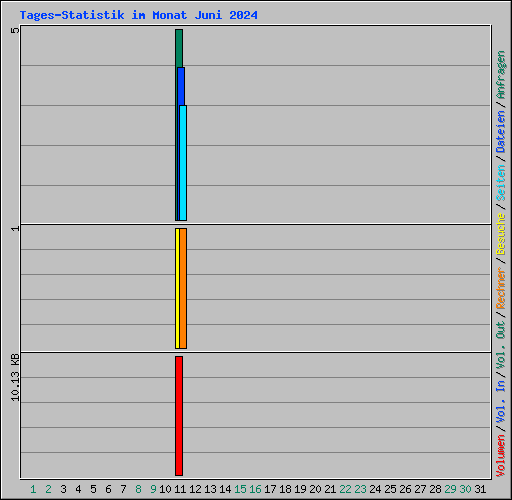Click day 17 on the x-axis

tap(270, 489)
